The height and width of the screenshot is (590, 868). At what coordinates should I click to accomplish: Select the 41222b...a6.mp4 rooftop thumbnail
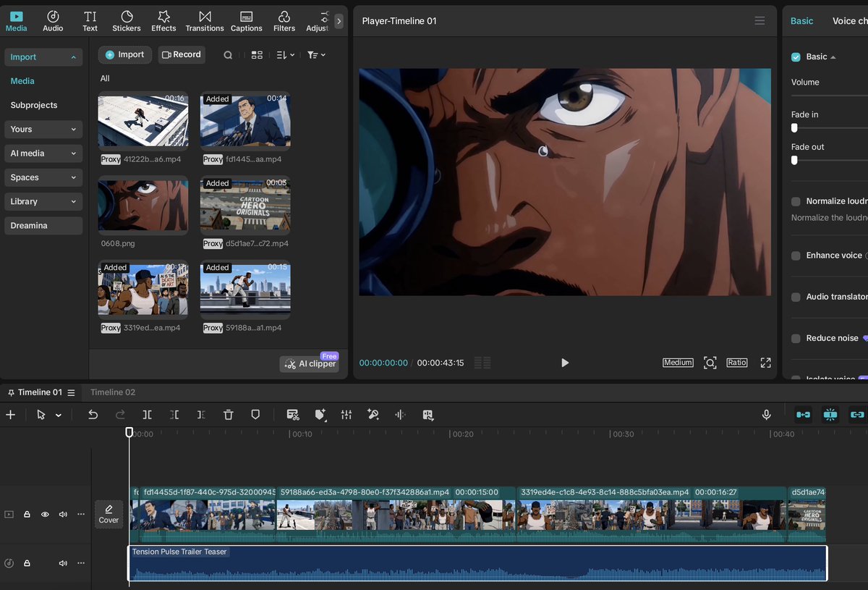[143, 120]
